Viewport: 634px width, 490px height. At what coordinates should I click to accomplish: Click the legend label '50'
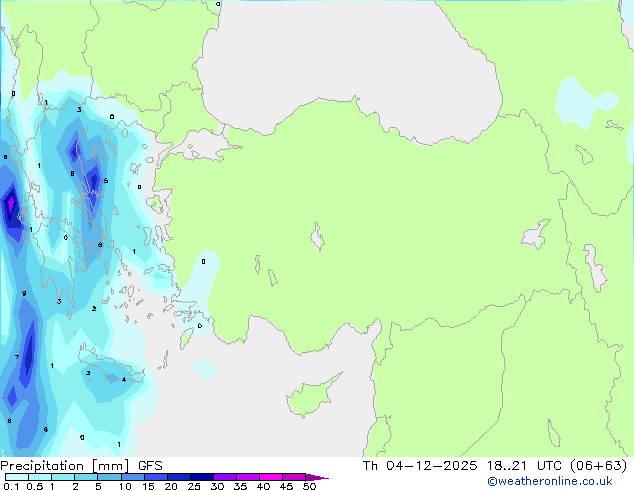(309, 486)
